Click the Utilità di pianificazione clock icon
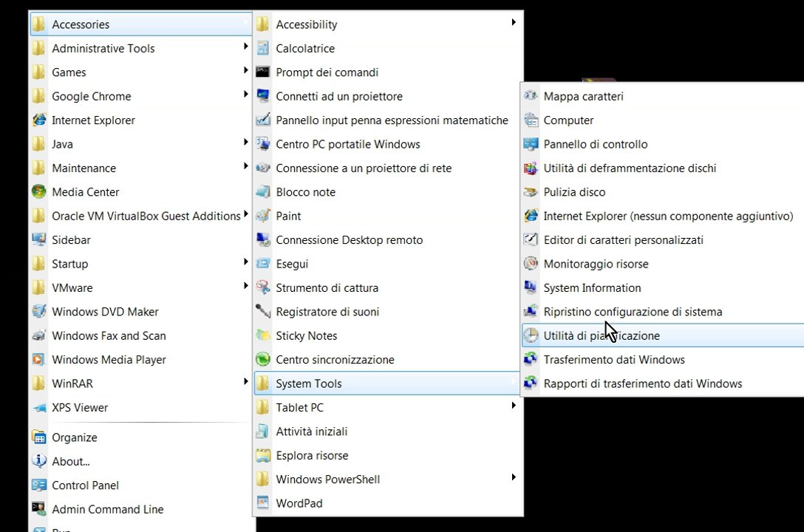This screenshot has width=804, height=532. pyautogui.click(x=531, y=335)
